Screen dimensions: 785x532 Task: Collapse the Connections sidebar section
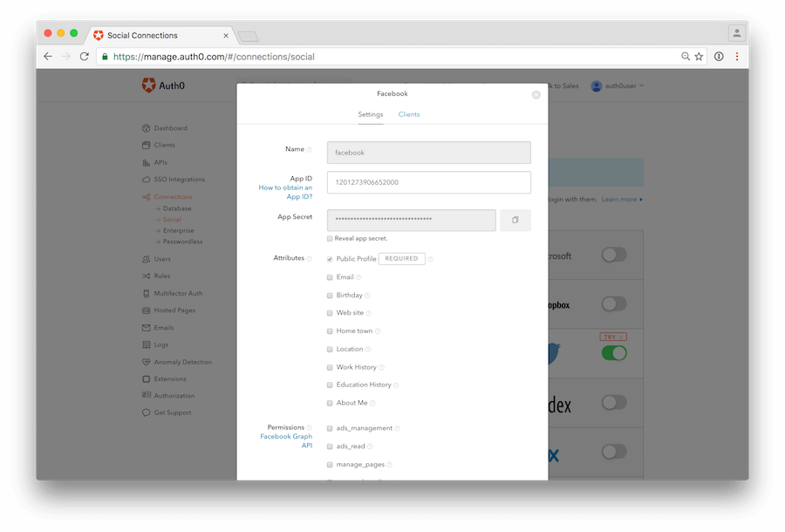[173, 197]
